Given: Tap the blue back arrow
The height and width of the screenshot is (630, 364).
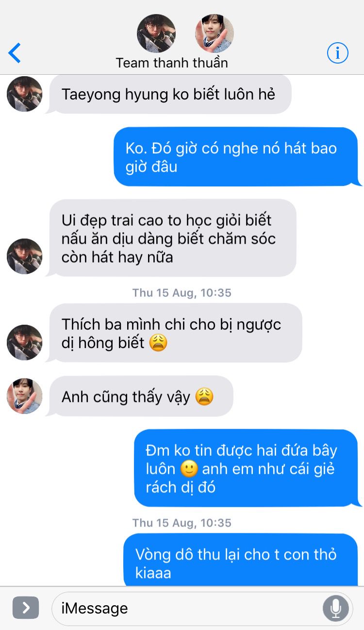Looking at the screenshot, I should point(15,53).
